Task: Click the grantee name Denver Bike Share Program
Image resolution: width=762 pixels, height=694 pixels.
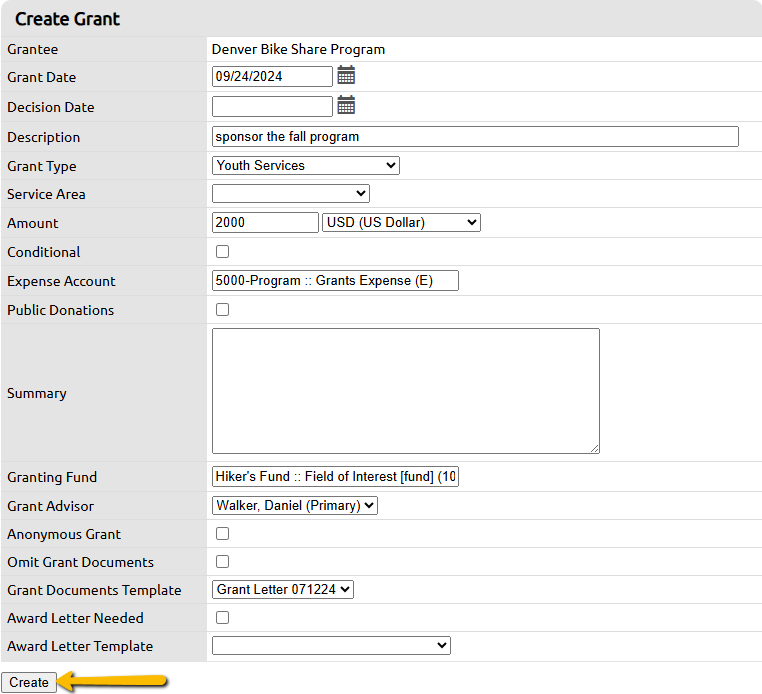Action: [x=298, y=50]
